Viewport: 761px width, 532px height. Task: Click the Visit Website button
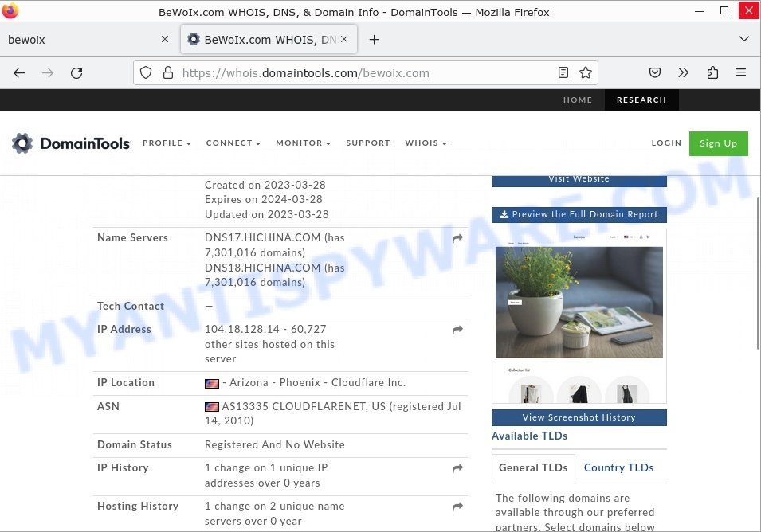[x=579, y=181]
